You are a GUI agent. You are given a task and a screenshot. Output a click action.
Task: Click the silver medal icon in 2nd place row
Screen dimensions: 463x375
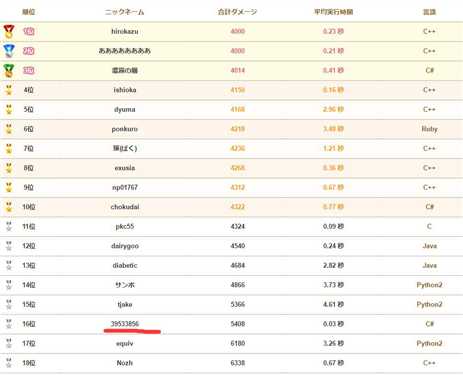tap(9, 51)
